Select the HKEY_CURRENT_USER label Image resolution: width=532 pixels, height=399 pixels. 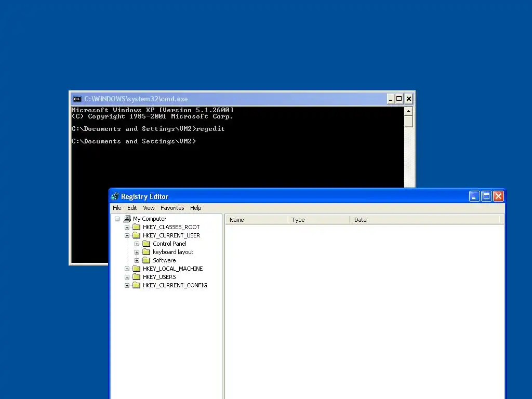[x=171, y=235]
